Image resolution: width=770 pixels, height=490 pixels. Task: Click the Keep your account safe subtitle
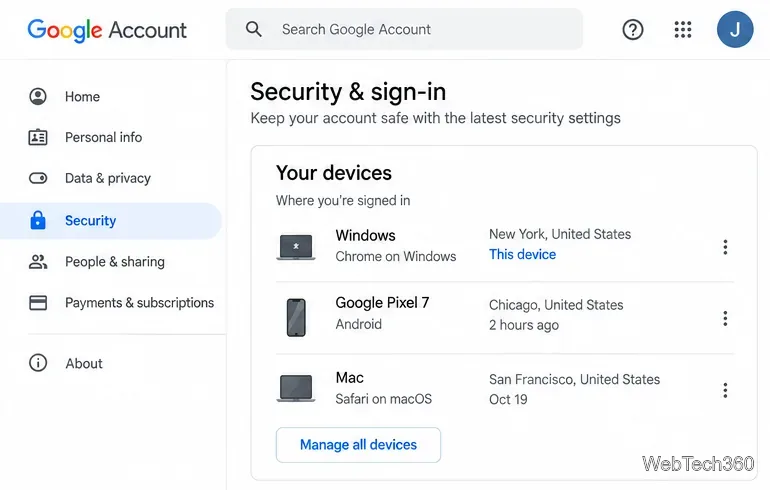(436, 118)
